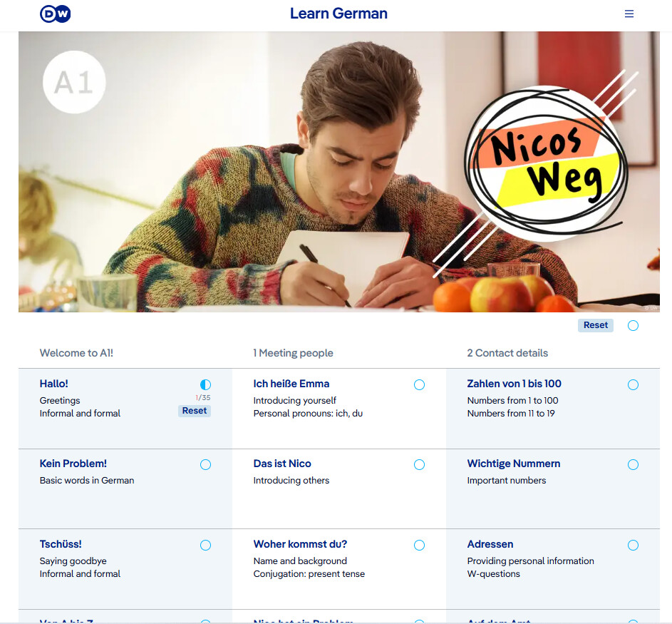Click progress circle for Woher kommst du?
The width and height of the screenshot is (672, 624).
(419, 545)
